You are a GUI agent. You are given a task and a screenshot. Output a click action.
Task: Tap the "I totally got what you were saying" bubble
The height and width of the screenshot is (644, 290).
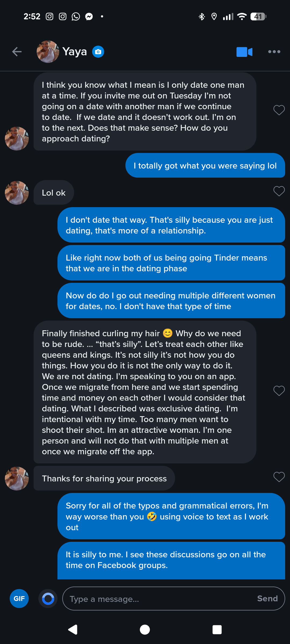pyautogui.click(x=205, y=166)
